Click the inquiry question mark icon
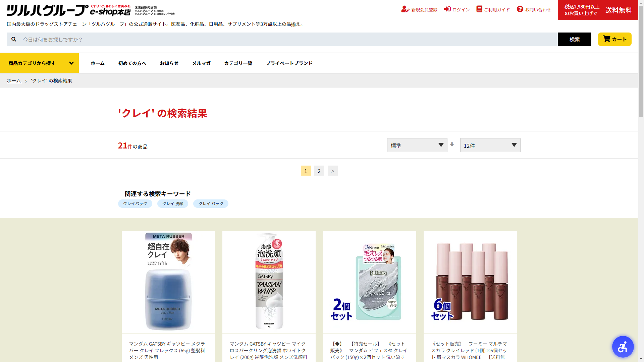Screen dimensions: 644x362 [x=520, y=9]
